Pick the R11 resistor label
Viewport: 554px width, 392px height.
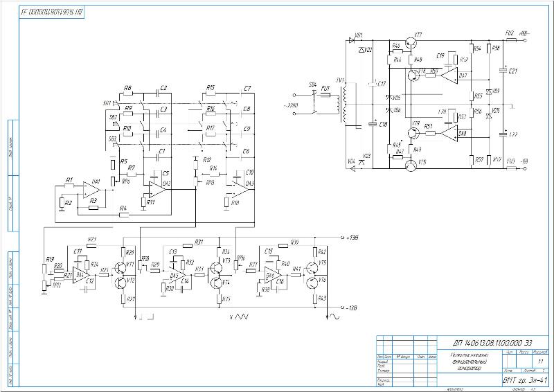click(151, 202)
